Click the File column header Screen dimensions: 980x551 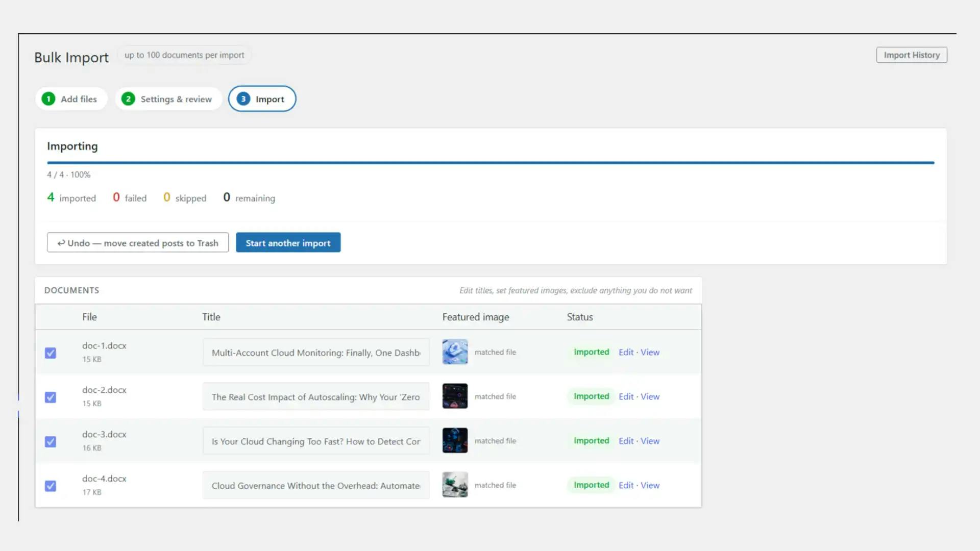point(89,317)
